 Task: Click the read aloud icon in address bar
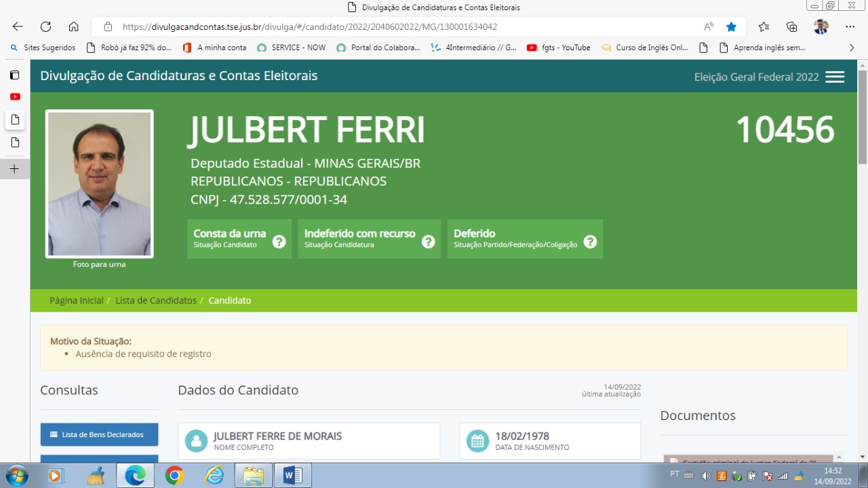[x=709, y=27]
